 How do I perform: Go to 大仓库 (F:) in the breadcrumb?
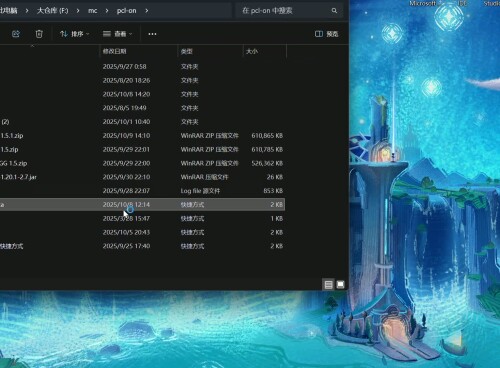click(52, 11)
